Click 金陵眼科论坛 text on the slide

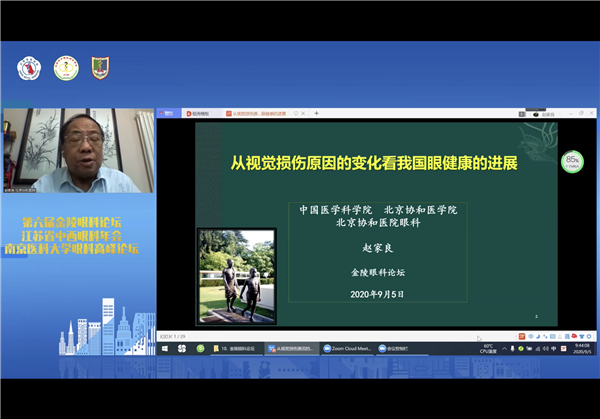[378, 272]
